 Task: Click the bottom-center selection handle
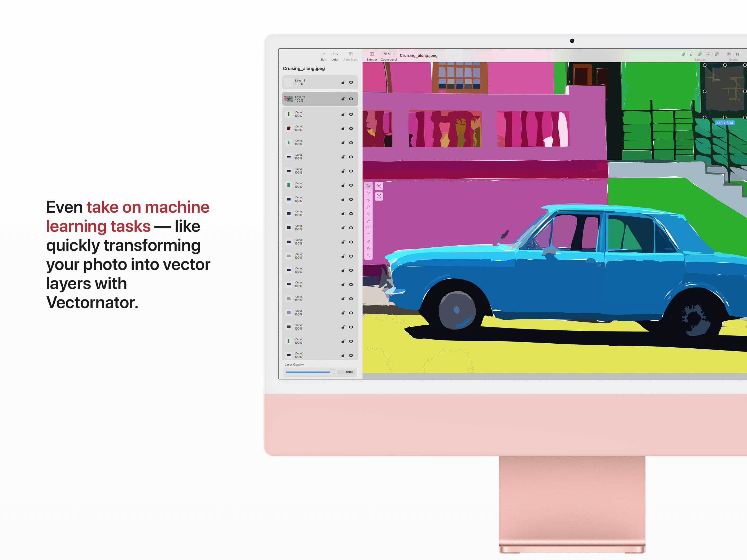725,117
